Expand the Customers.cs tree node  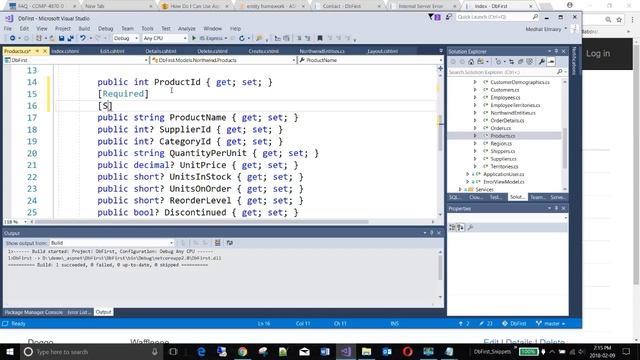(475, 90)
